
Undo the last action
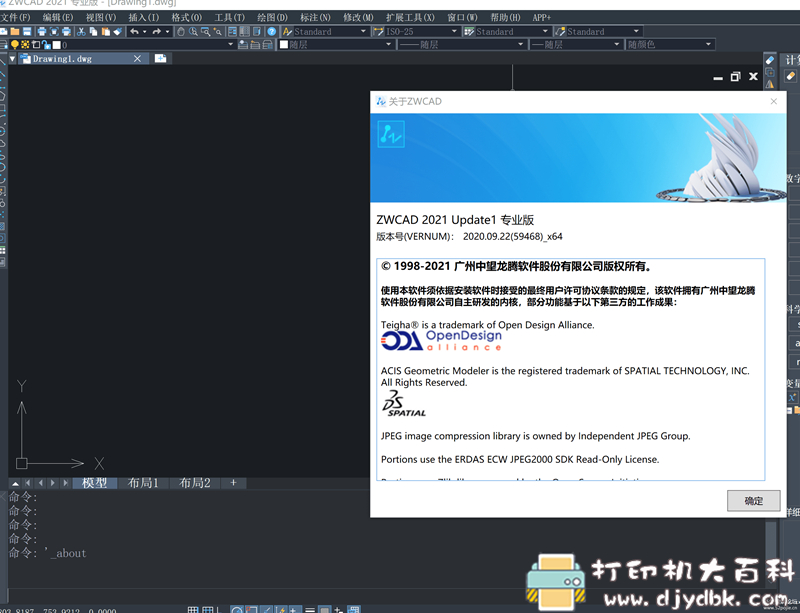[x=134, y=32]
